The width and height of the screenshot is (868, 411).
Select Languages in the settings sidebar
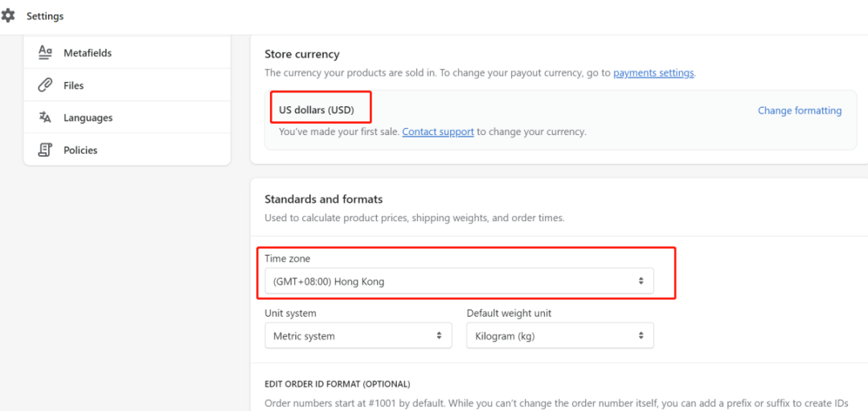tap(88, 117)
